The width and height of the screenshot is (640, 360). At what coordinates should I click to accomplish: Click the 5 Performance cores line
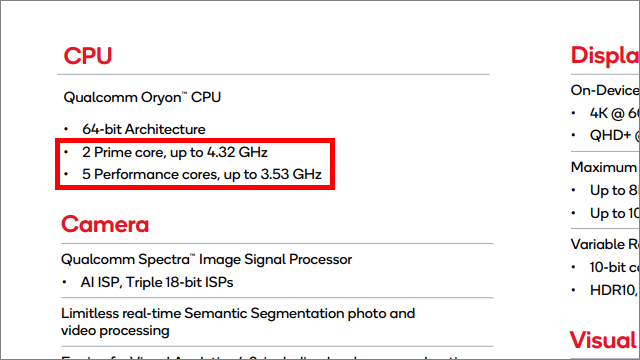point(202,174)
